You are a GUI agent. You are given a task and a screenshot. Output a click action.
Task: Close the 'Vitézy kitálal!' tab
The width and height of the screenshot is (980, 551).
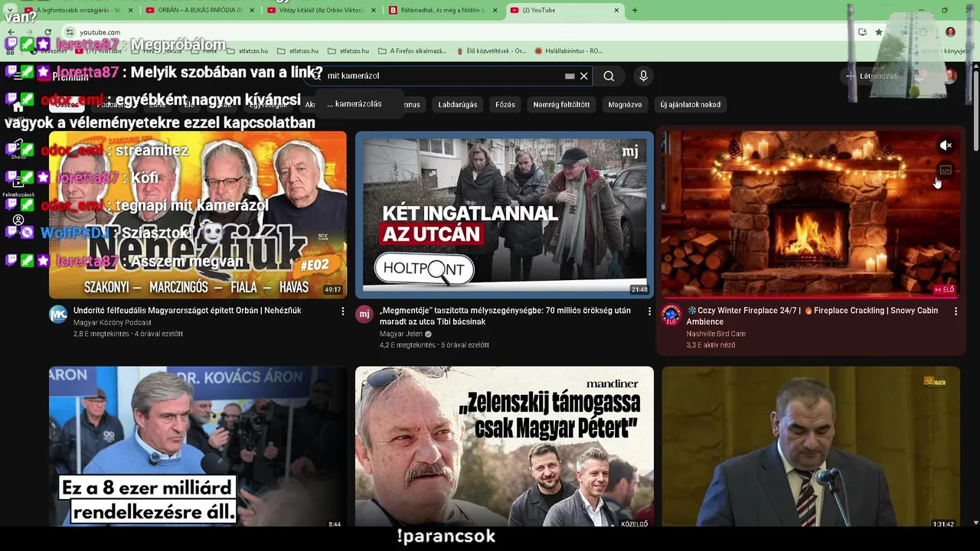(x=373, y=10)
